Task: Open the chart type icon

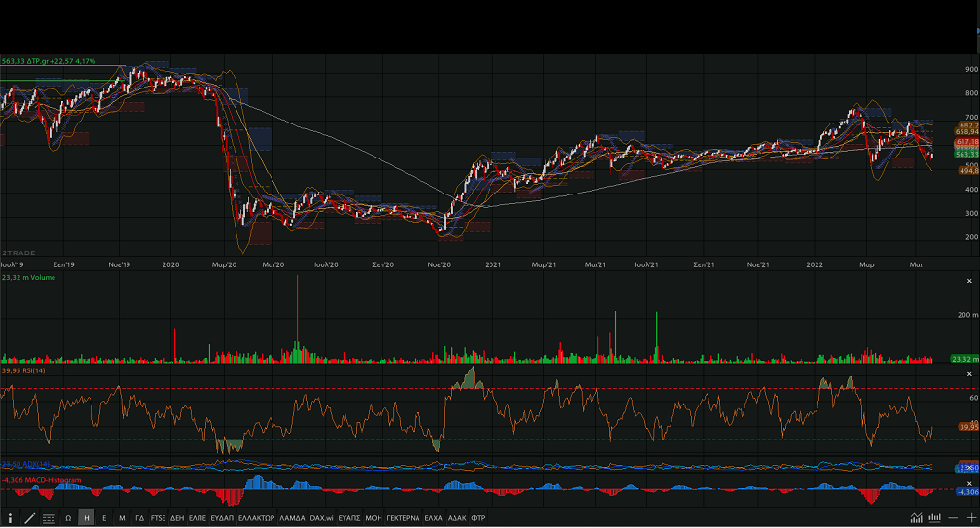Action: 917,518
